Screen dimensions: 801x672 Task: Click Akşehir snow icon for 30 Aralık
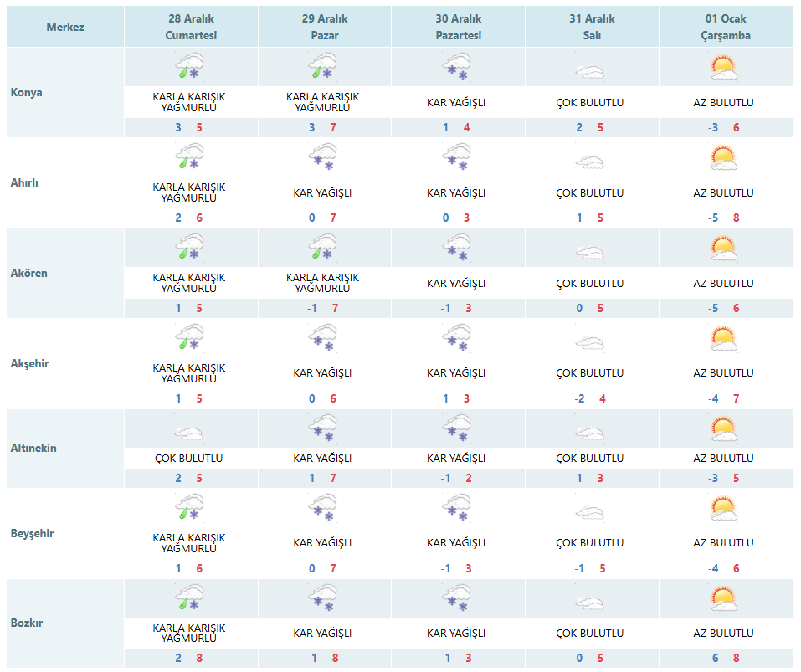coord(457,337)
